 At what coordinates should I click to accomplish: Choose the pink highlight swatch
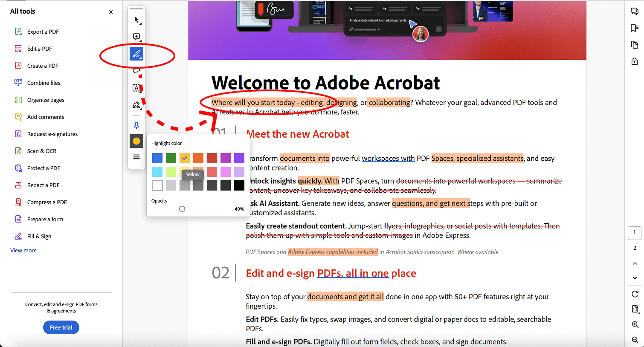(x=226, y=172)
